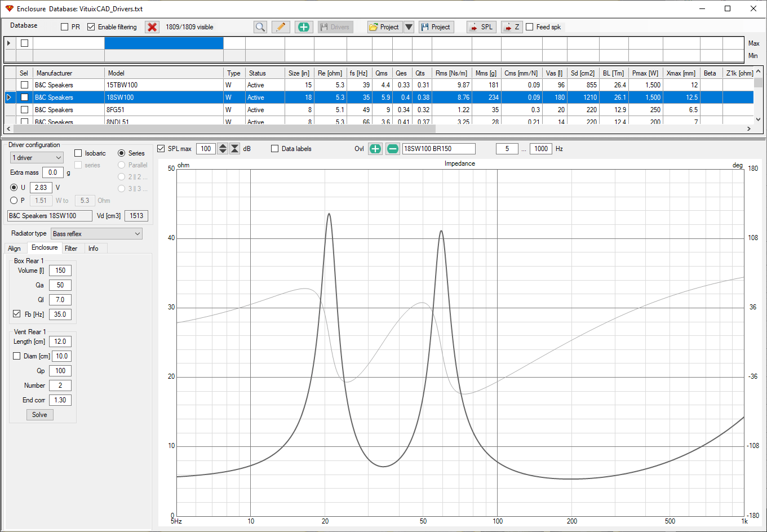The width and height of the screenshot is (767, 532).
Task: Click the Fb [Hz] value field 35.0
Action: tap(60, 314)
